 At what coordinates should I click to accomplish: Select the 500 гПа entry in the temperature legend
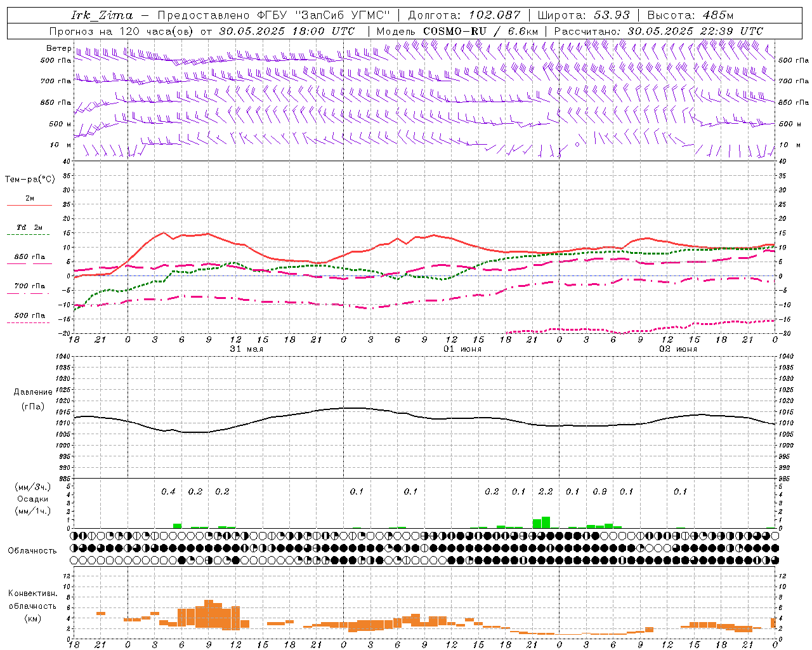pyautogui.click(x=30, y=315)
